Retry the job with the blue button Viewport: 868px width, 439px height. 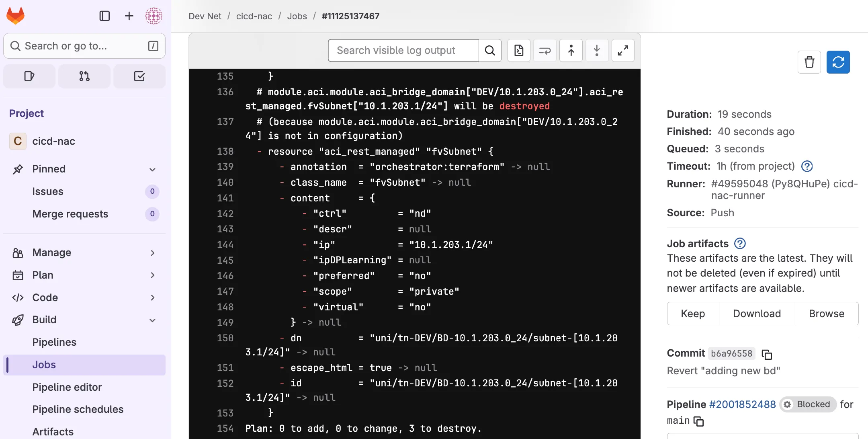pyautogui.click(x=838, y=62)
